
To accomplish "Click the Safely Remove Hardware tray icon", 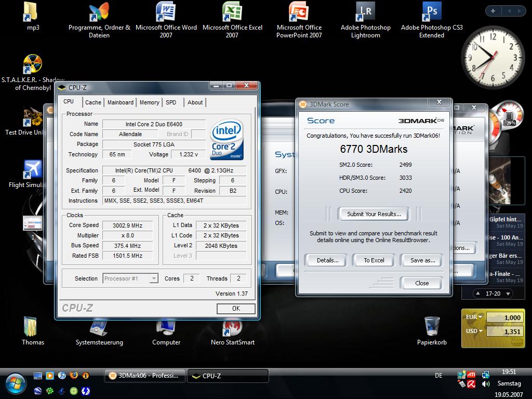I will click(x=461, y=384).
